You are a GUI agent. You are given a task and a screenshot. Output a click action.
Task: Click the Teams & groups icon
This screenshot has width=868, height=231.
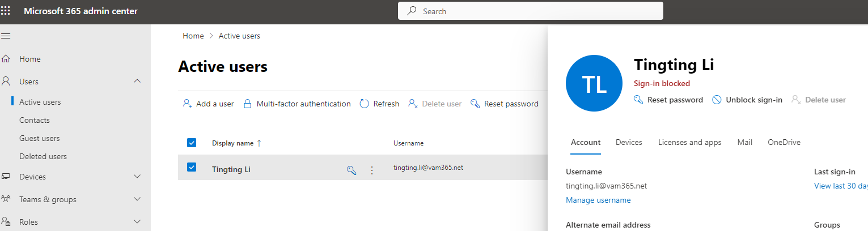coord(6,199)
